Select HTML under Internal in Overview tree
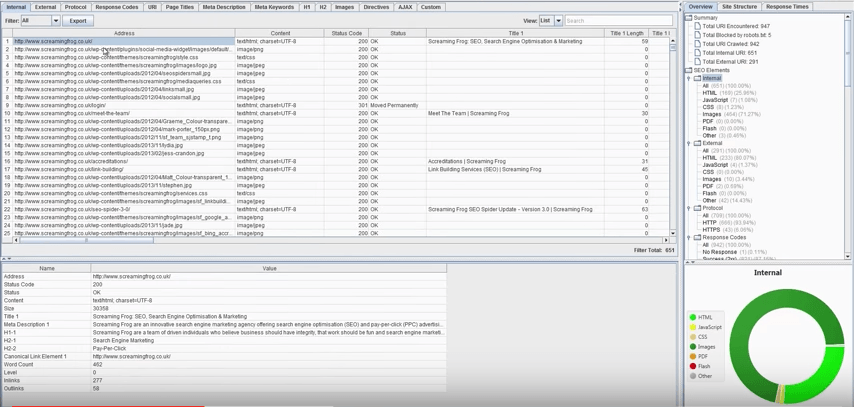 [728, 93]
